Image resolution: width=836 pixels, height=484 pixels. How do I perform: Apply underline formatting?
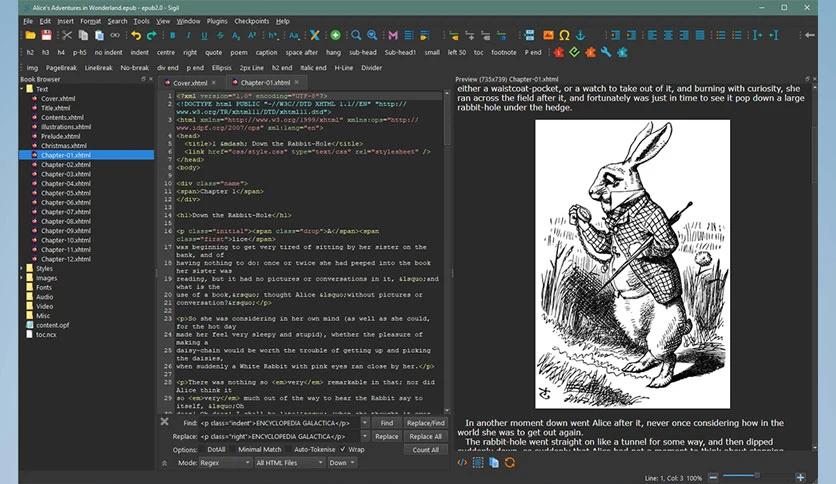coord(204,35)
